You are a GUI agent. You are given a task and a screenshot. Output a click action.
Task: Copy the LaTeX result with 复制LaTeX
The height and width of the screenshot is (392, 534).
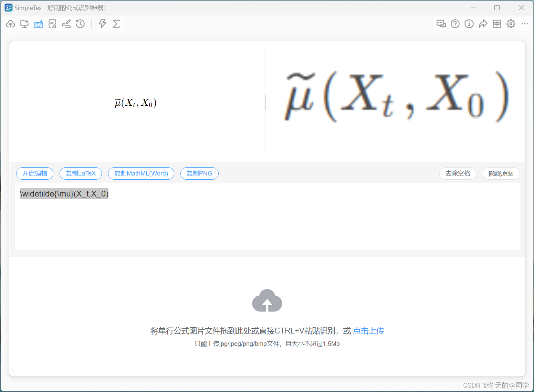(x=81, y=173)
